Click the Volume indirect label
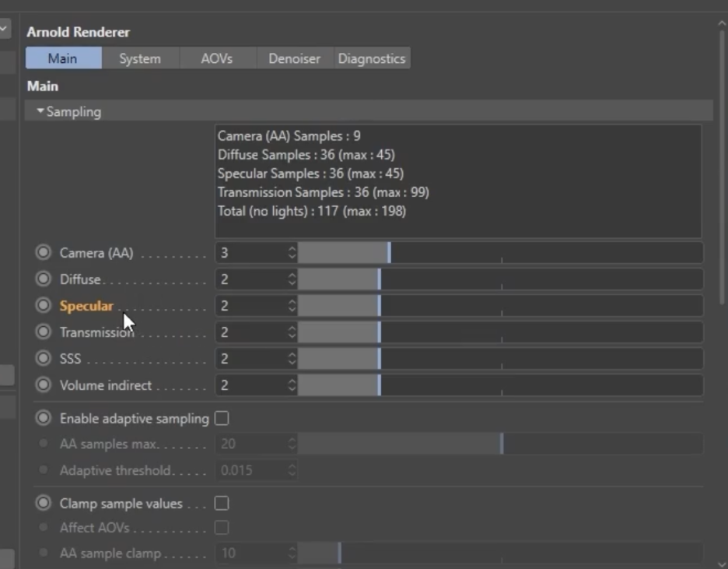 pos(106,385)
